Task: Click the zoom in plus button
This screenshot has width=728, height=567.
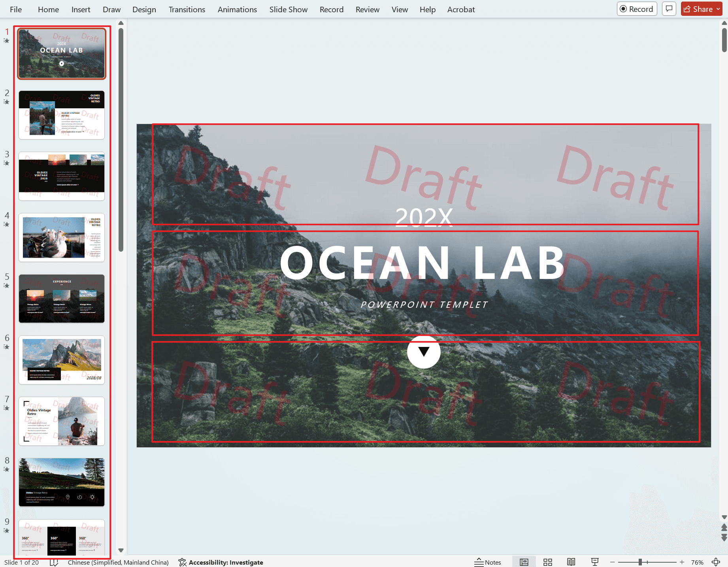Action: click(682, 562)
